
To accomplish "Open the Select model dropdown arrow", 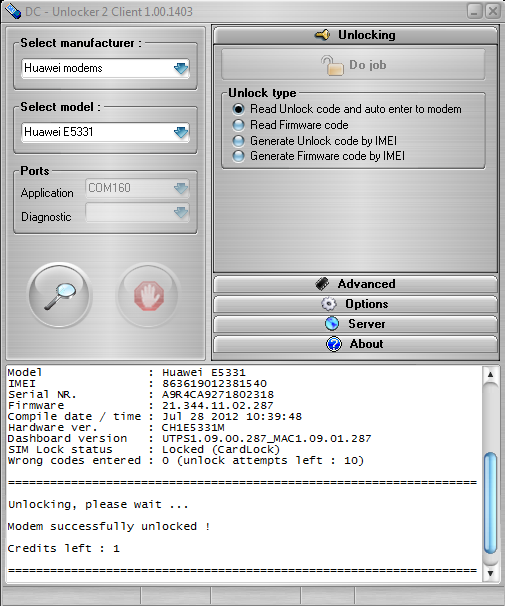I will coord(180,132).
